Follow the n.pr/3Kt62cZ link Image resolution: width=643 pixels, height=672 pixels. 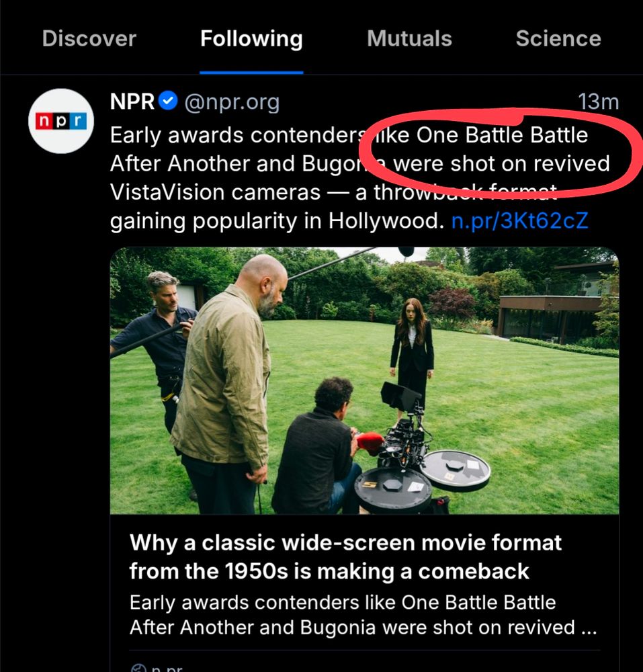[x=519, y=220]
